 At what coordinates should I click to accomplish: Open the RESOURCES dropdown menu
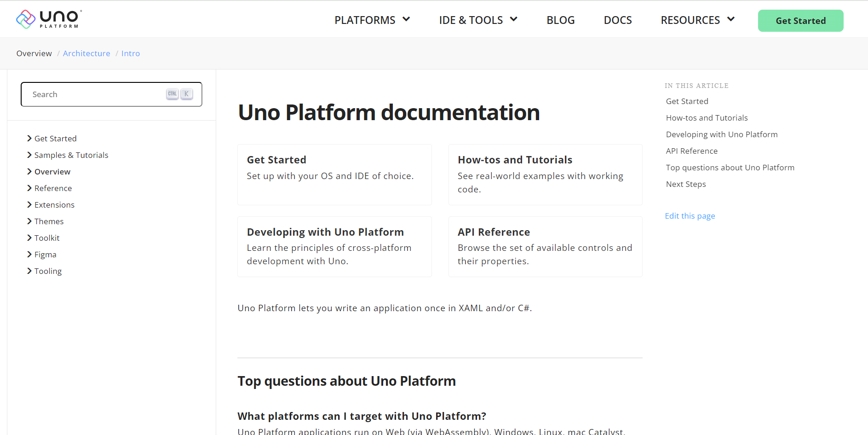[x=697, y=20]
